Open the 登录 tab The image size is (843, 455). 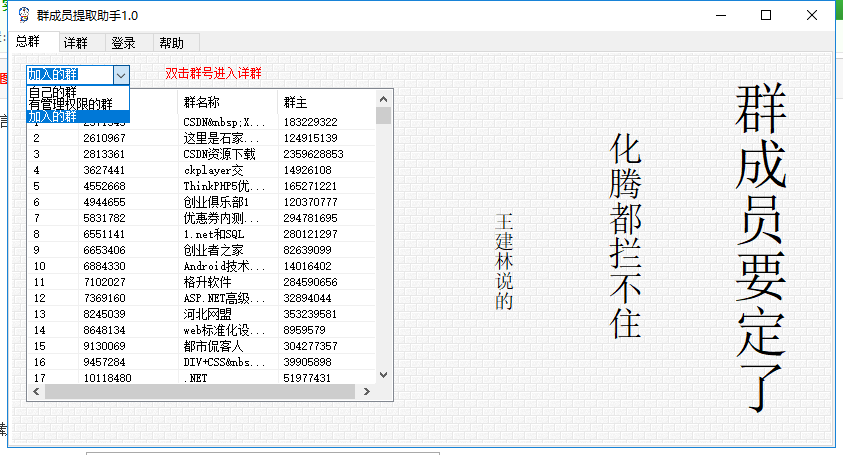(123, 43)
